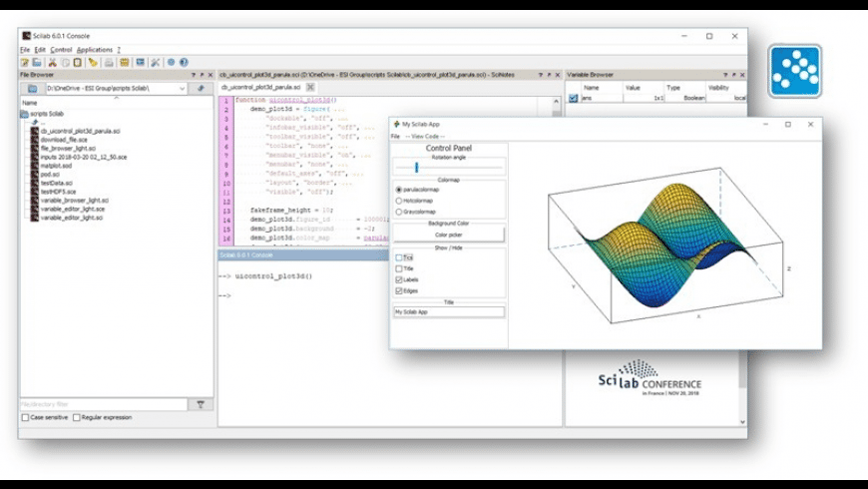The image size is (868, 489).
Task: Click the select directory folder icon
Action: click(x=33, y=89)
